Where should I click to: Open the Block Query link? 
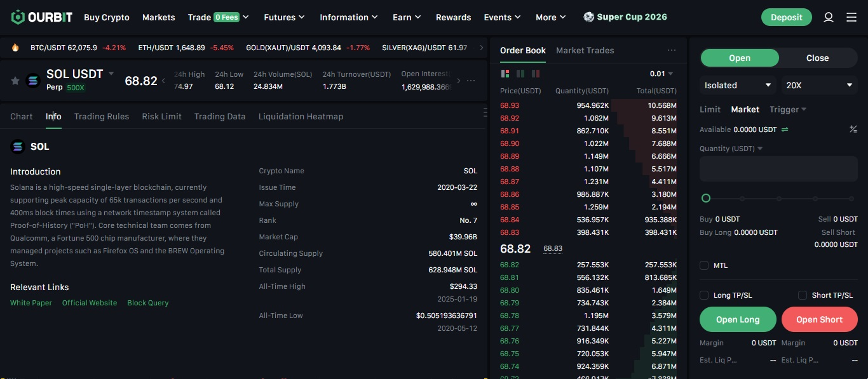tap(148, 303)
